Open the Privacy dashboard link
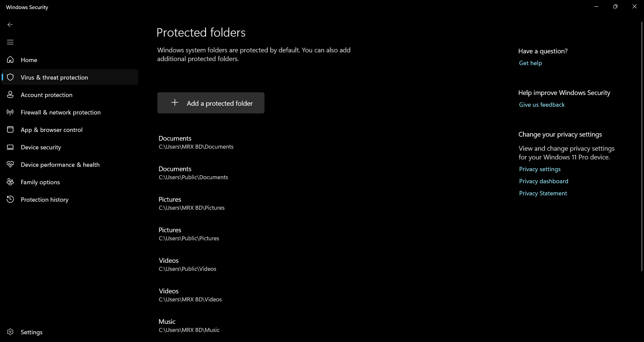The width and height of the screenshot is (644, 342). point(543,181)
